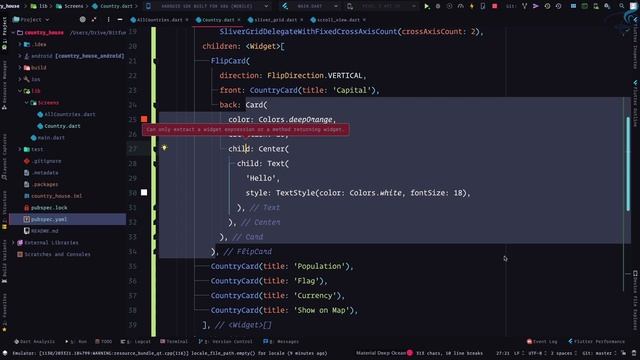Click the deepOrange color swatch in gutter
The width and height of the screenshot is (640, 360).
click(x=144, y=119)
